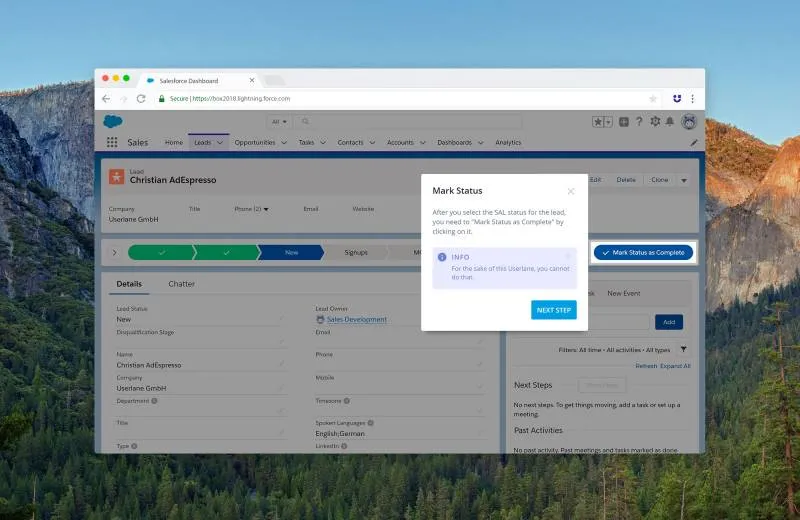Click the activity filter funnel icon
The image size is (800, 520).
point(683,350)
